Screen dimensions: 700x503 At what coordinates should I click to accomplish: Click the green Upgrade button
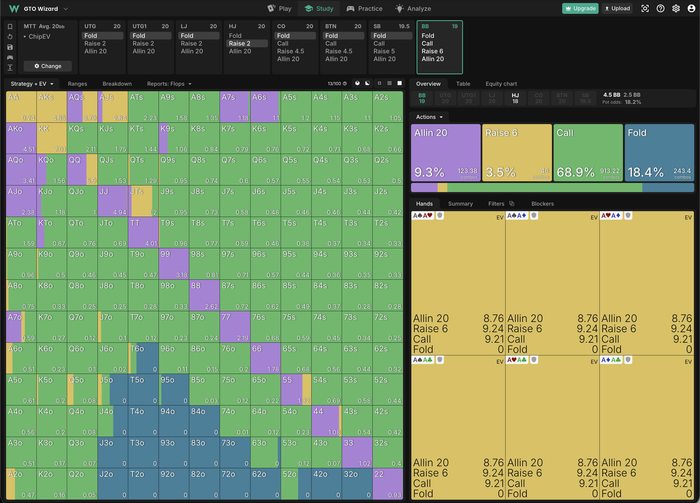(580, 8)
